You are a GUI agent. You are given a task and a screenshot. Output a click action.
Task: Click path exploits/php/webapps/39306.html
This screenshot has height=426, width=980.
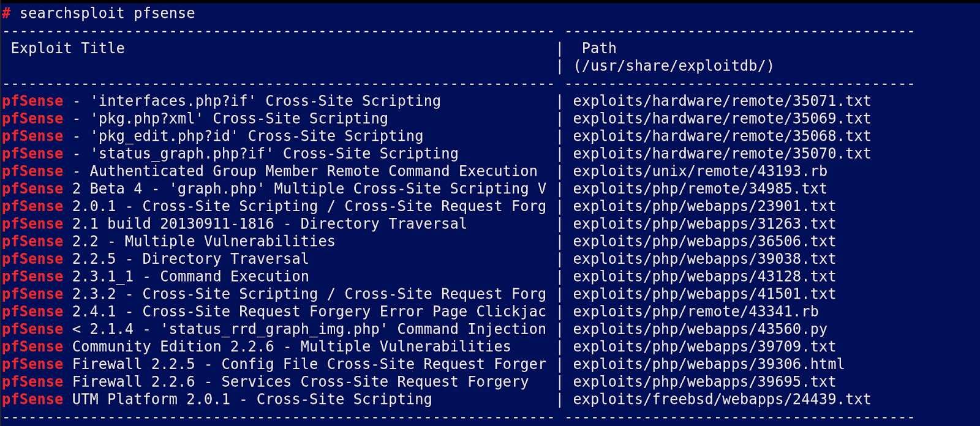tap(709, 365)
